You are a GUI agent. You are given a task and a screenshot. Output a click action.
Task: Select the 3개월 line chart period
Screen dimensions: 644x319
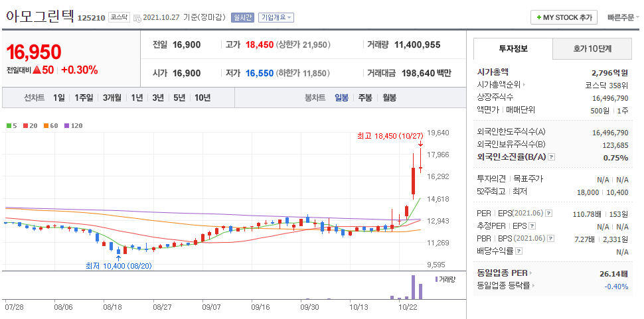[112, 97]
